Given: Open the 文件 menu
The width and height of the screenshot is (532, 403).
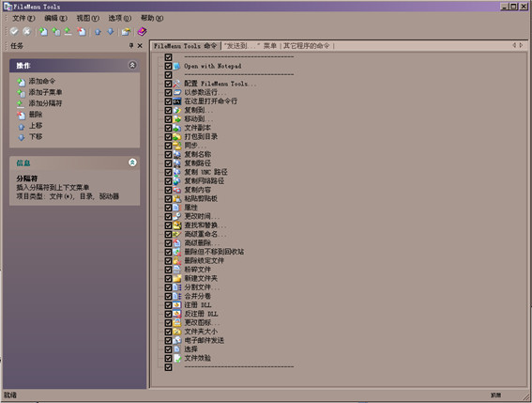Looking at the screenshot, I should 23,18.
